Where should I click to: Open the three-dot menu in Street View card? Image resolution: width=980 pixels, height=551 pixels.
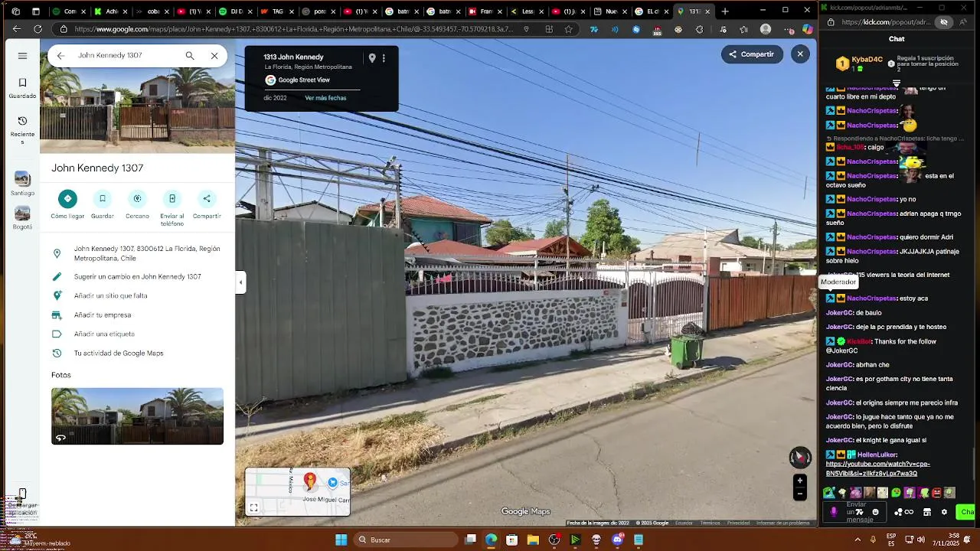[x=384, y=58]
